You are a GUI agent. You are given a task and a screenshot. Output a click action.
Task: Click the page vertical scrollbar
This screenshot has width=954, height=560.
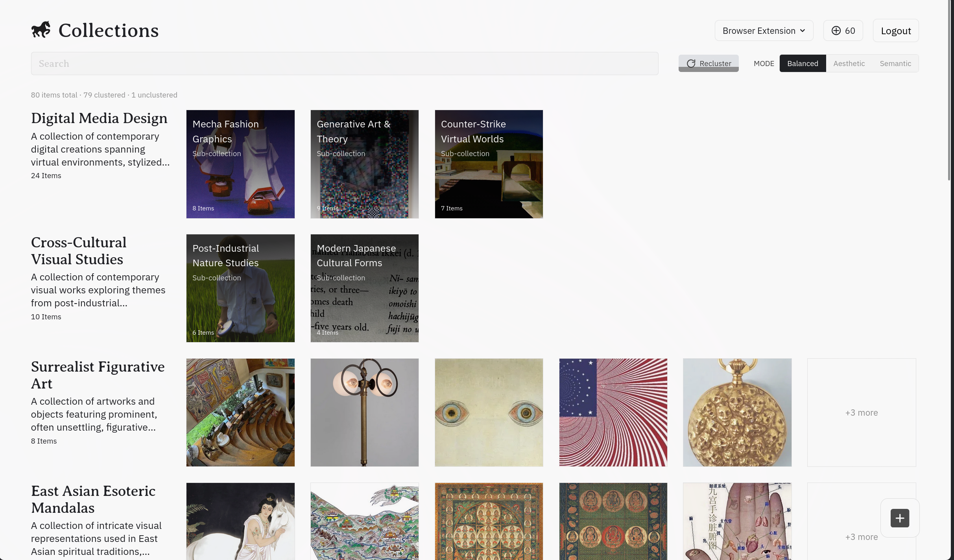tap(949, 90)
